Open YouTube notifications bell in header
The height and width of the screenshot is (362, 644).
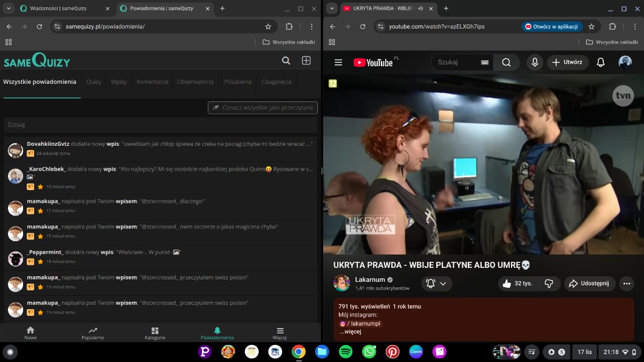point(600,63)
